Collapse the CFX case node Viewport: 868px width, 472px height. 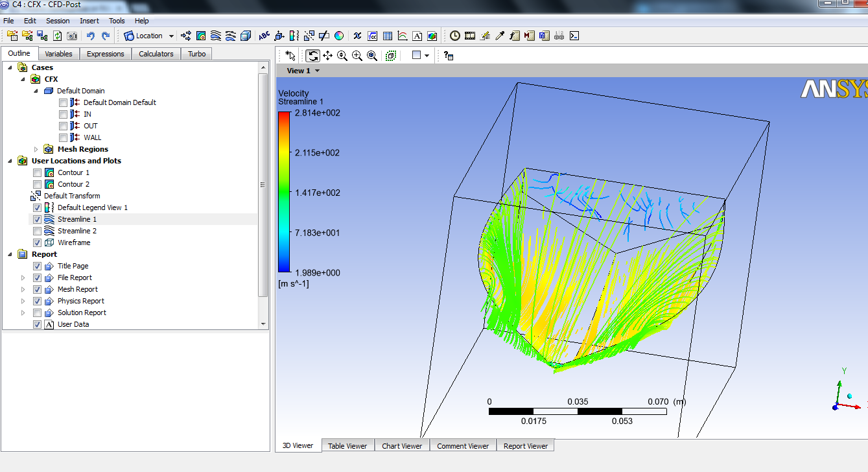pos(23,79)
